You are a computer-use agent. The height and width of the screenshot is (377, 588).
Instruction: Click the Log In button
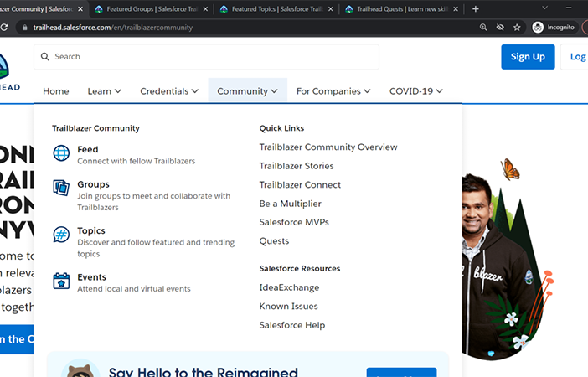(x=574, y=57)
